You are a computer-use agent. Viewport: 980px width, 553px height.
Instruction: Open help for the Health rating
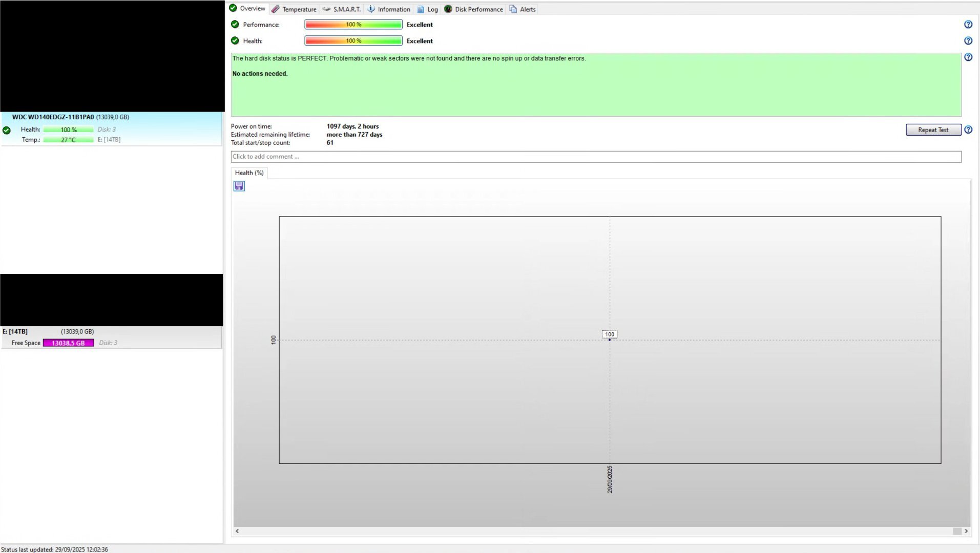pyautogui.click(x=968, y=41)
